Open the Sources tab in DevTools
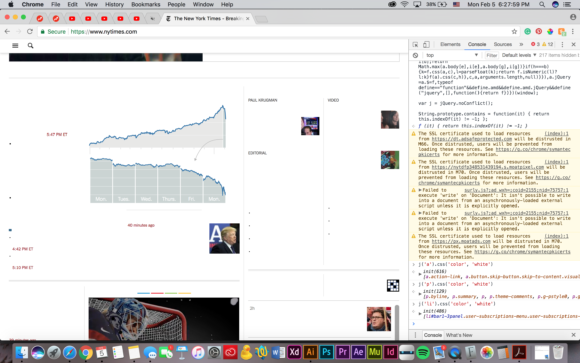The image size is (580, 363). coord(503,44)
